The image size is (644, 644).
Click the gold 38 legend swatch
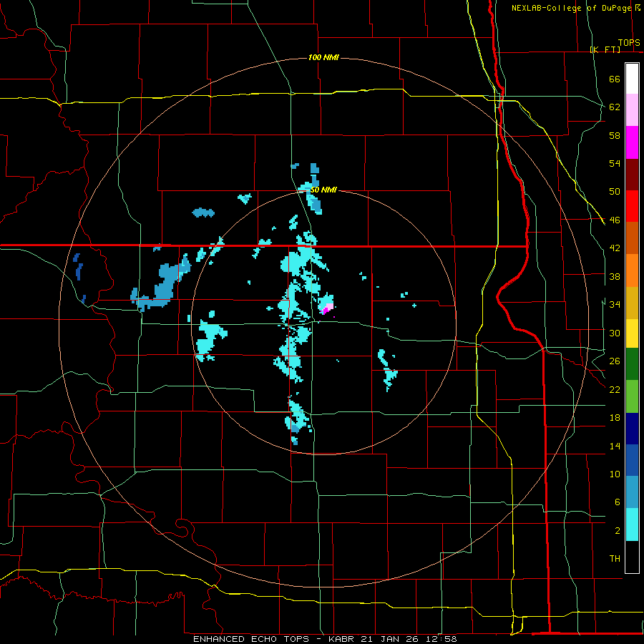click(x=632, y=303)
